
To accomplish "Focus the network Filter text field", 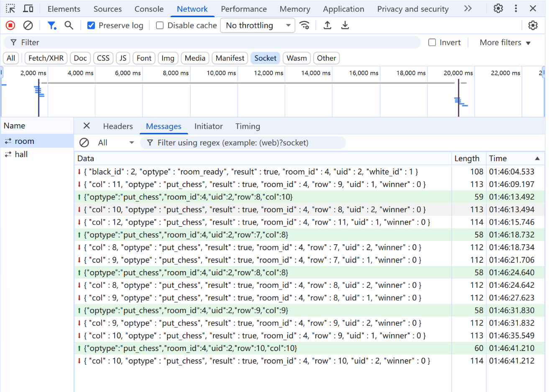I will 212,42.
